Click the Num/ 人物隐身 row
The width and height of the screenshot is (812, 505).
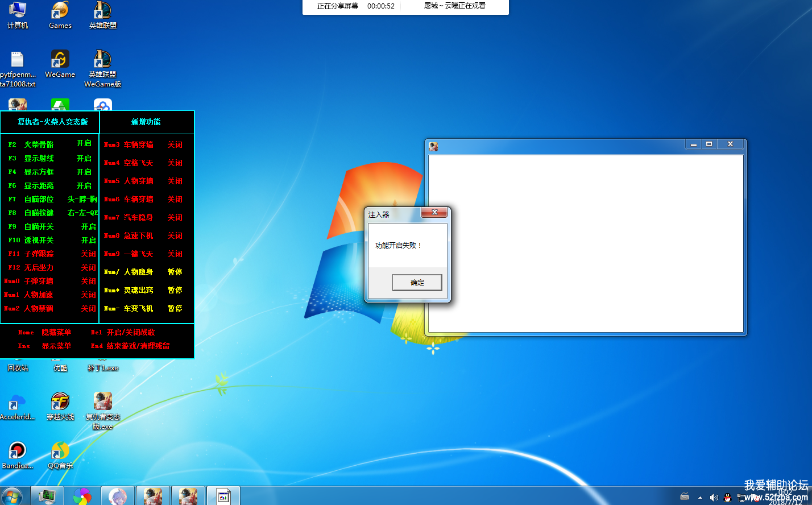[x=143, y=272]
